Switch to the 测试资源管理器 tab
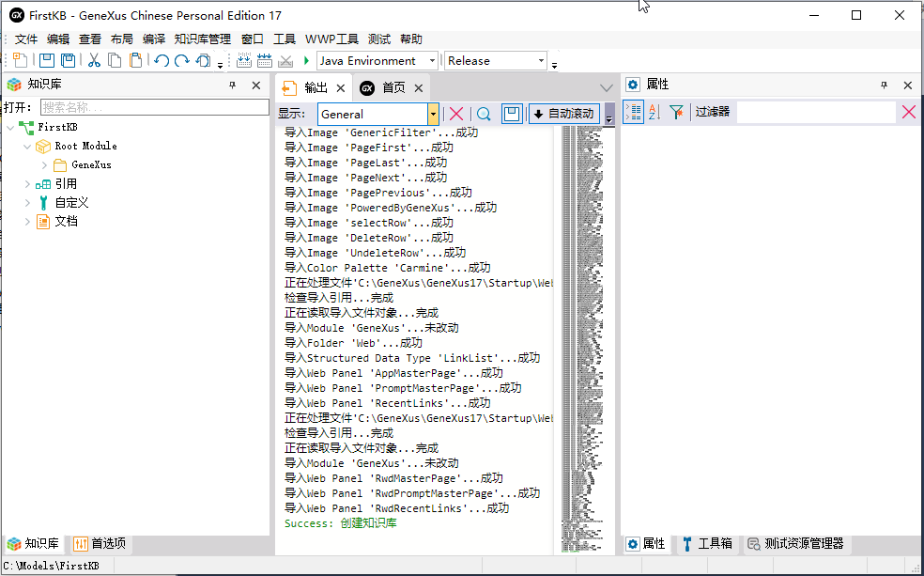This screenshot has width=924, height=576. (x=795, y=543)
